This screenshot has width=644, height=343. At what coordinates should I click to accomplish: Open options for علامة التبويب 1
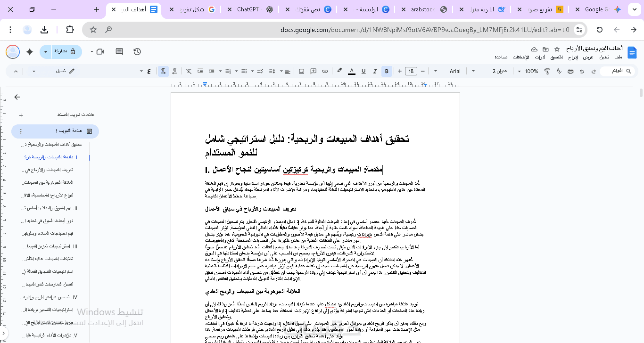[21, 131]
